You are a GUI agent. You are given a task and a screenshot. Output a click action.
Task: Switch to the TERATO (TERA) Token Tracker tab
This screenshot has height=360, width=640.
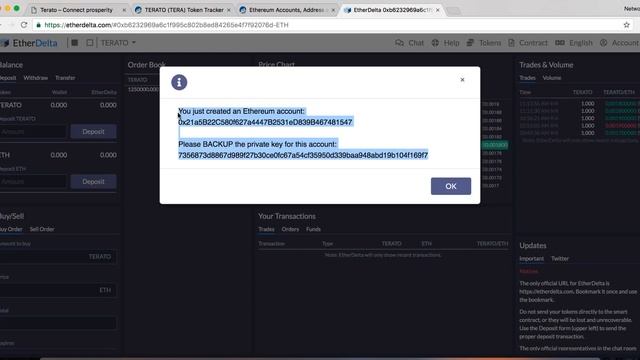184,10
